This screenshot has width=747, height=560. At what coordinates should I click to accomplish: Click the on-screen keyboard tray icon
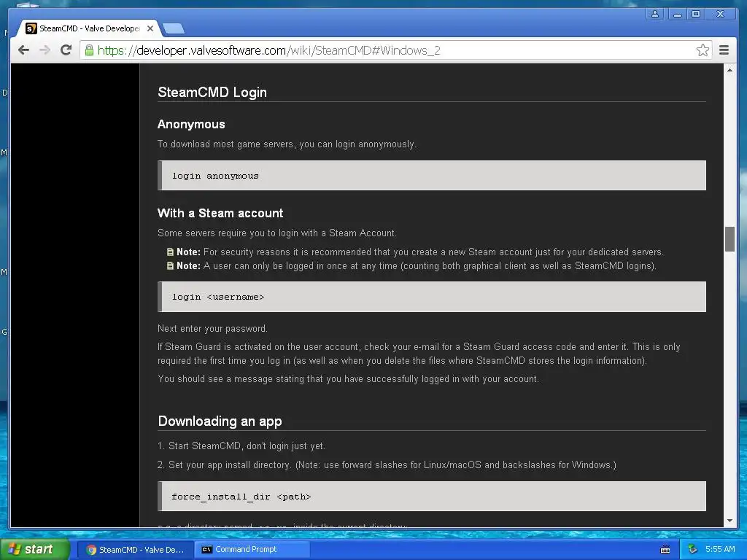pos(665,550)
